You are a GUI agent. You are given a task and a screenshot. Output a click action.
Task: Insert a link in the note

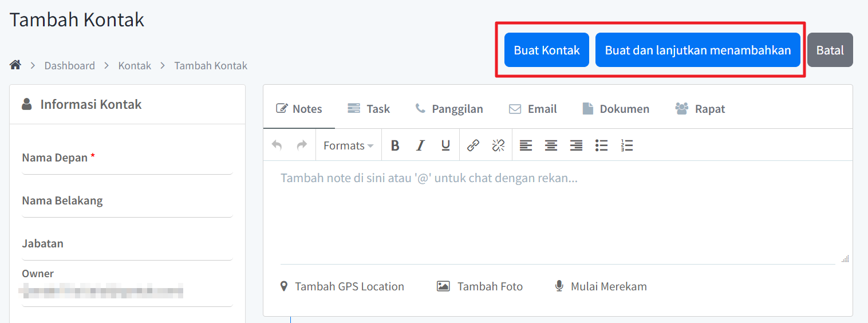(473, 145)
